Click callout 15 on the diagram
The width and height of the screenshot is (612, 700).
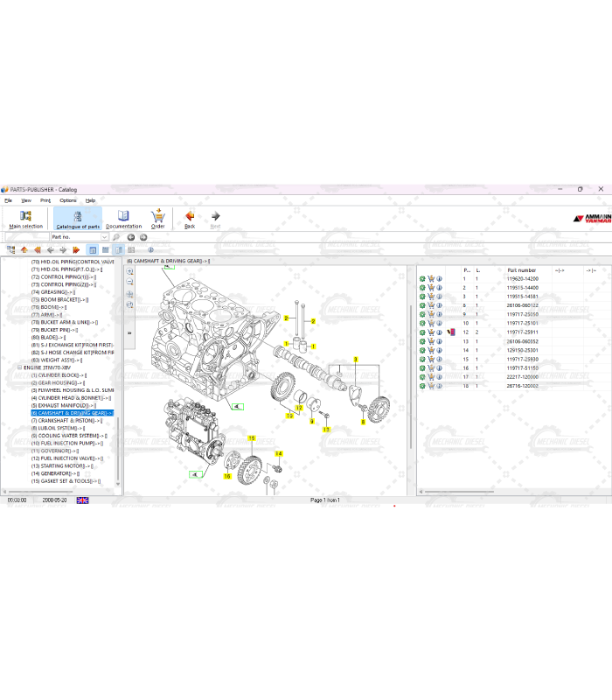coord(250,437)
